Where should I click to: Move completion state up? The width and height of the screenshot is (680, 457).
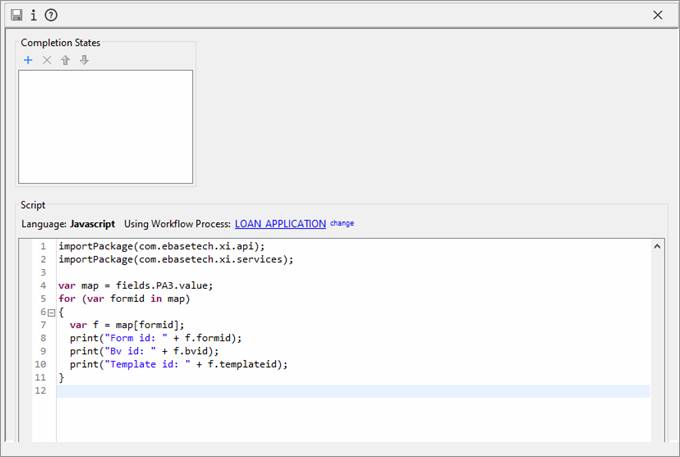pyautogui.click(x=65, y=60)
